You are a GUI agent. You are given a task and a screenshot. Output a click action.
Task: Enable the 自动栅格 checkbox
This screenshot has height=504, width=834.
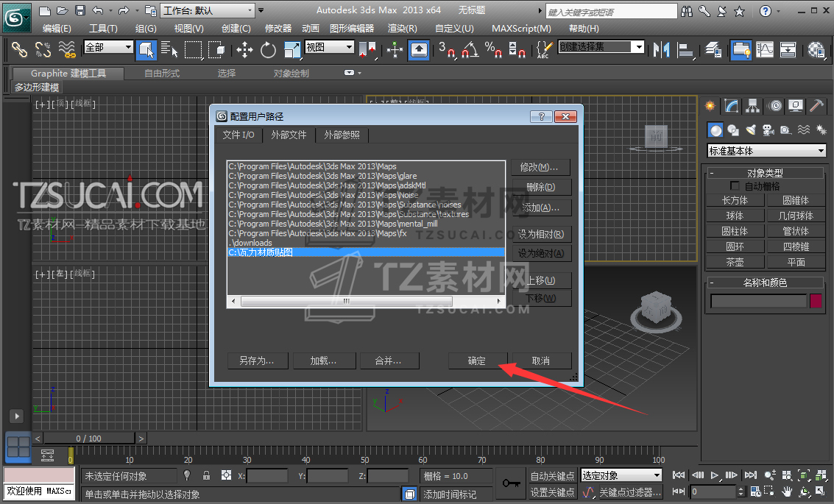click(734, 186)
